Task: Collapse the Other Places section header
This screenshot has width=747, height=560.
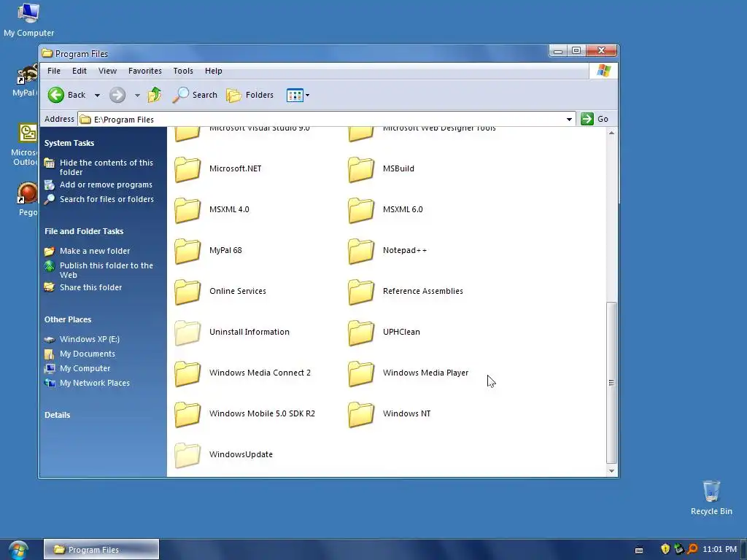Action: point(68,319)
